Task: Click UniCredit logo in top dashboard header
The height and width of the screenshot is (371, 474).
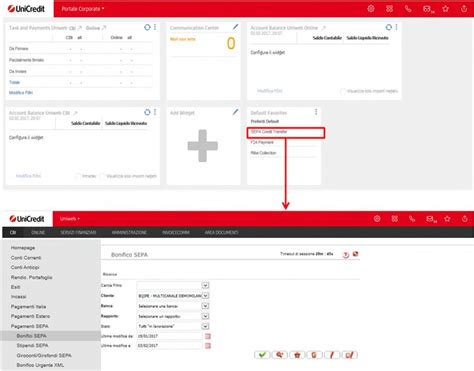Action: pyautogui.click(x=26, y=9)
